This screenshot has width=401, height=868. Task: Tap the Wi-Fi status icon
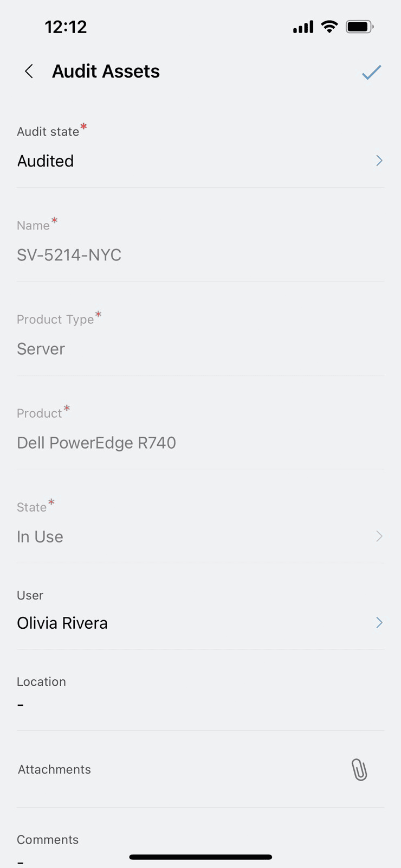click(329, 27)
